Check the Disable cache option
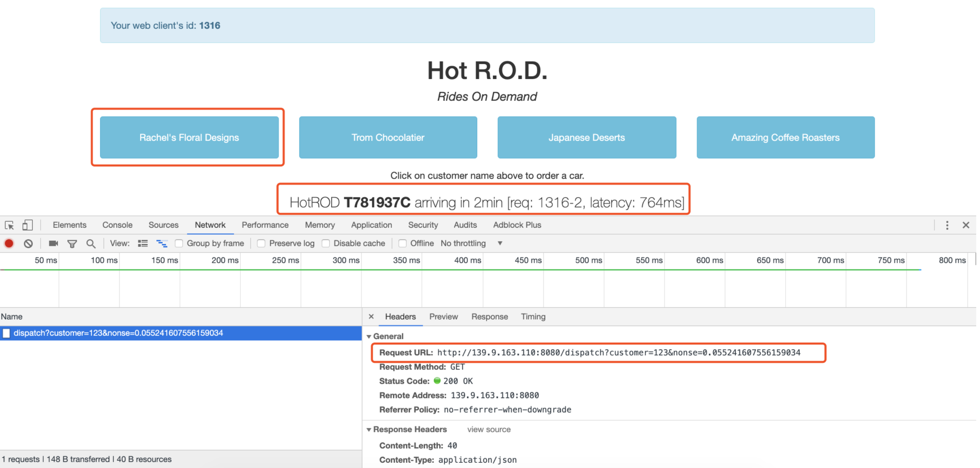The height and width of the screenshot is (468, 980). pos(326,243)
